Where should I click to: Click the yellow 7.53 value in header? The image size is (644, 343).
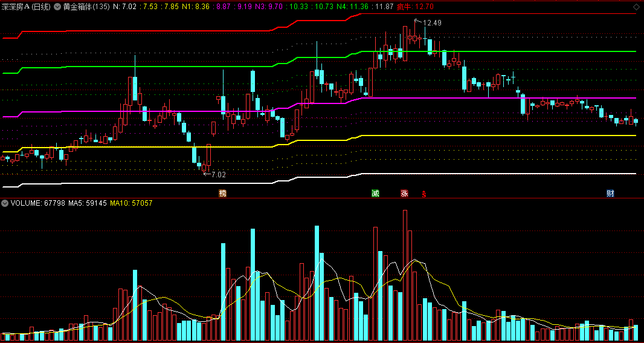click(x=150, y=7)
